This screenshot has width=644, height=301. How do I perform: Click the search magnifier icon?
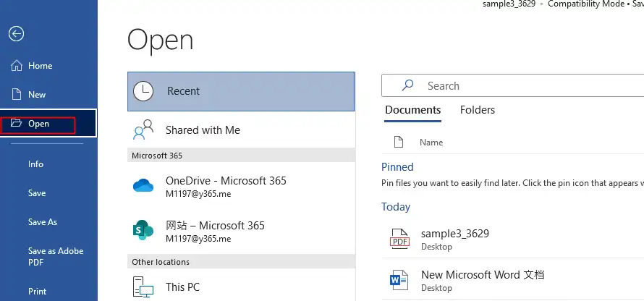coord(407,85)
